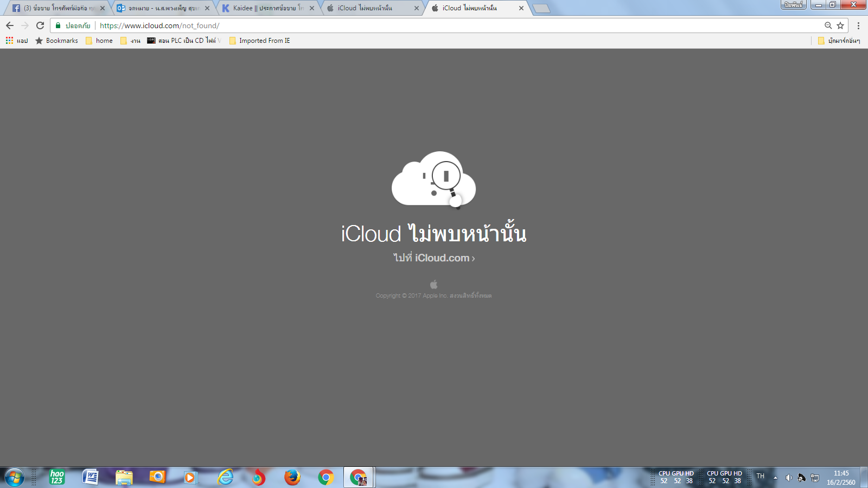
Task: Minimize the Chrome window
Action: coord(818,5)
